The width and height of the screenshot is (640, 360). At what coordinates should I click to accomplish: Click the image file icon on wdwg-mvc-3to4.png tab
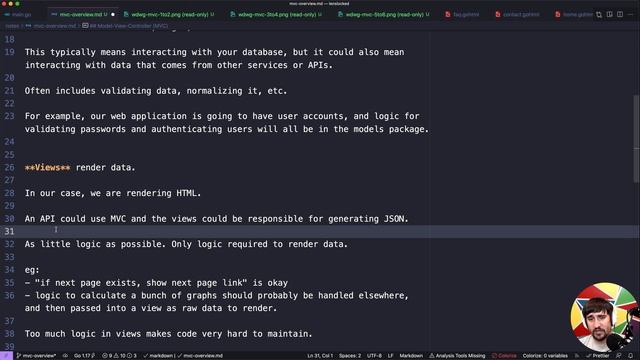[x=233, y=14]
